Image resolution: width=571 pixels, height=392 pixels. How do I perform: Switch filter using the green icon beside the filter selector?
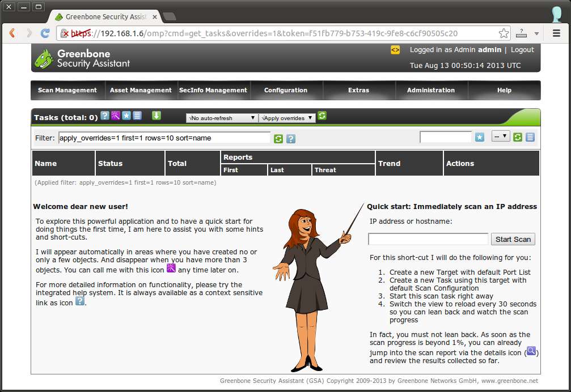[x=518, y=137]
